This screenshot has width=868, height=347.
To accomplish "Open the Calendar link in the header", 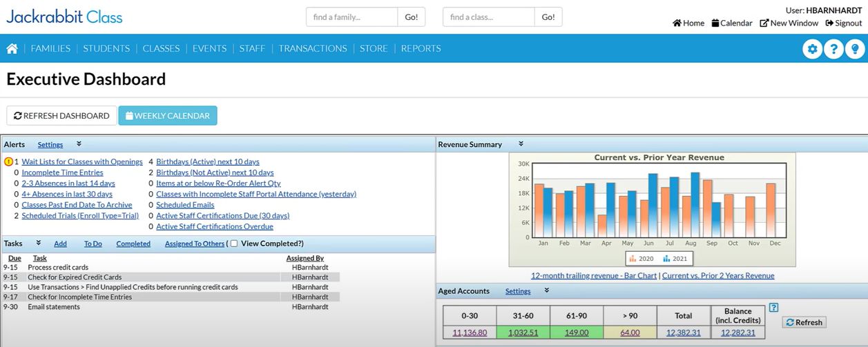I will pyautogui.click(x=731, y=23).
